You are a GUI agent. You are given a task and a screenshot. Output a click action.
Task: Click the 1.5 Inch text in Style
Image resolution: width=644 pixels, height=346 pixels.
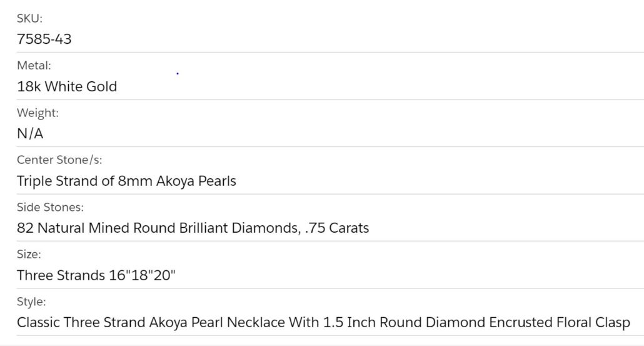[x=349, y=323]
